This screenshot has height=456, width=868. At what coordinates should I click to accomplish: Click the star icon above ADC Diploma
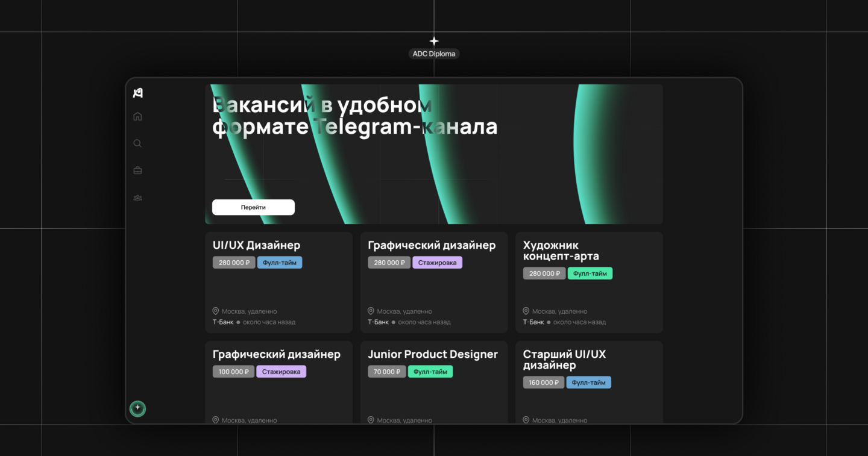(434, 41)
